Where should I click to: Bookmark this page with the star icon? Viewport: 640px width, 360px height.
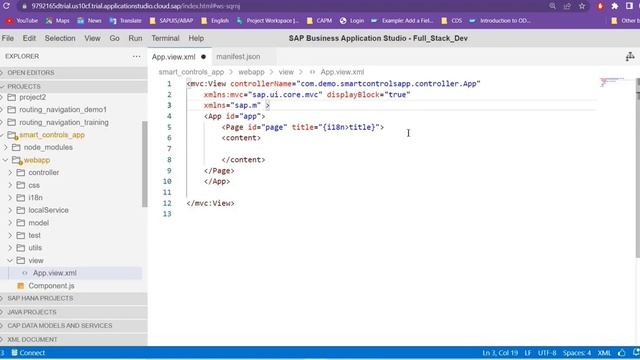pos(582,6)
